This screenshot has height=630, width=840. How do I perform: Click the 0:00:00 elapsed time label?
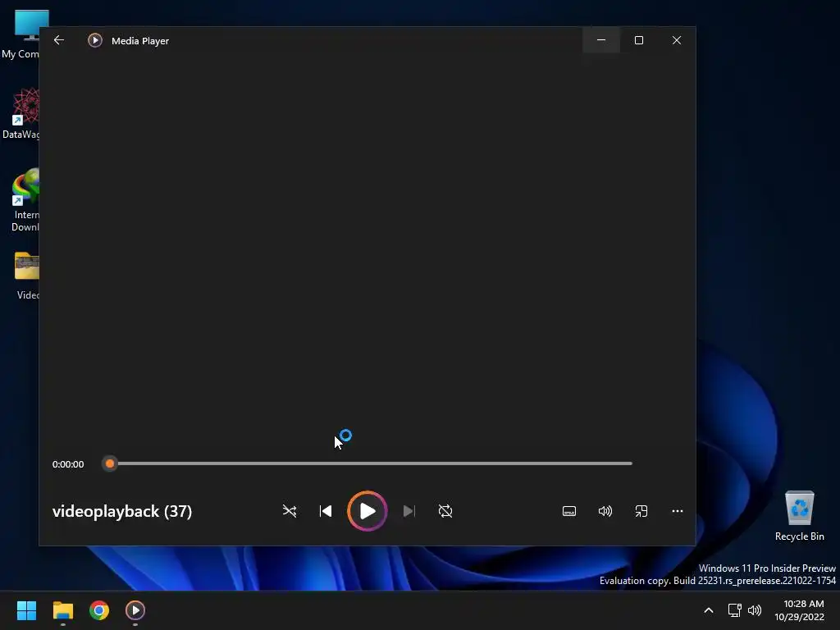tap(68, 464)
